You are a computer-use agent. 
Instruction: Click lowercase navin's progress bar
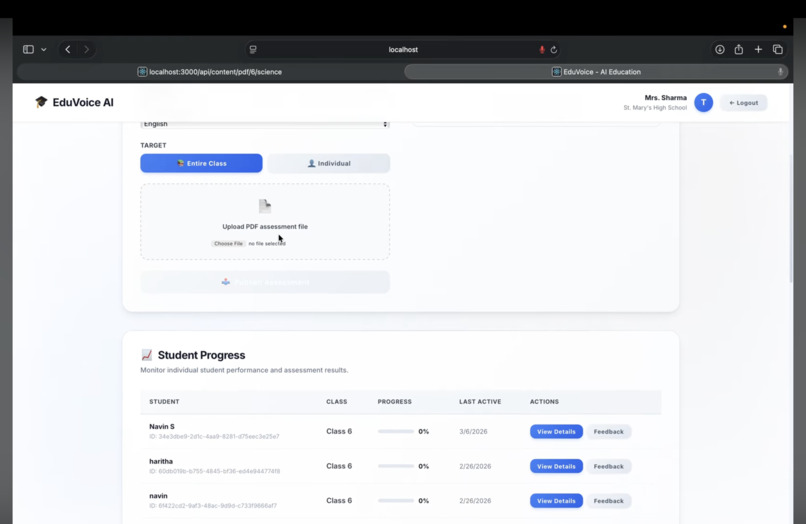(396, 500)
